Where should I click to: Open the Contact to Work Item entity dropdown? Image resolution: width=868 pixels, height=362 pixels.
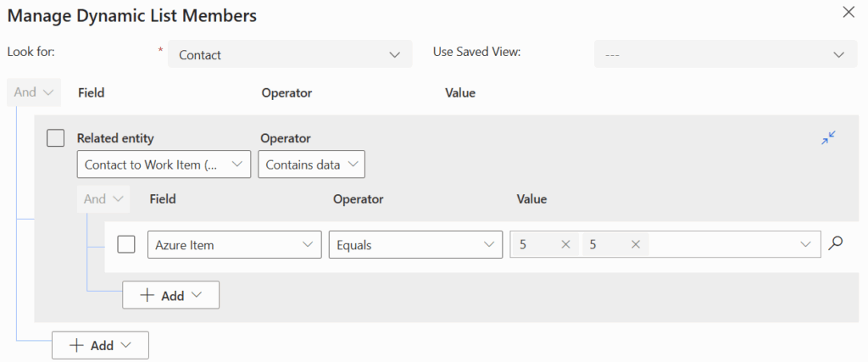point(164,164)
